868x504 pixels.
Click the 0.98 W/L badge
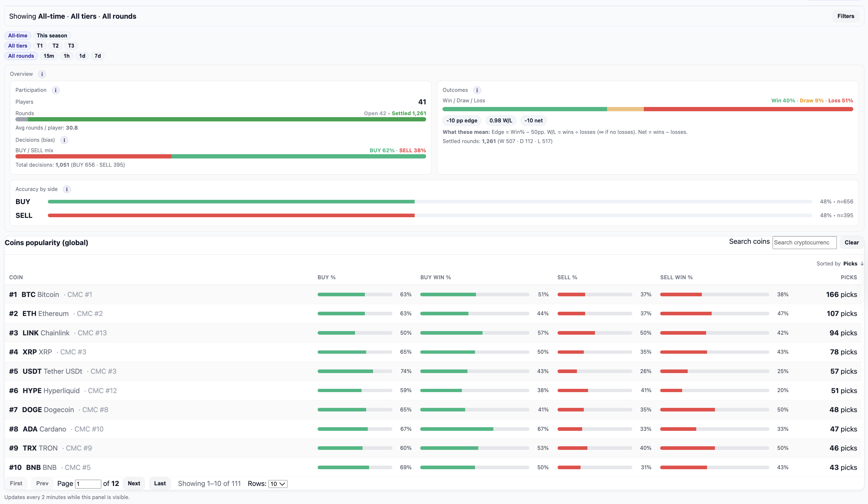501,120
